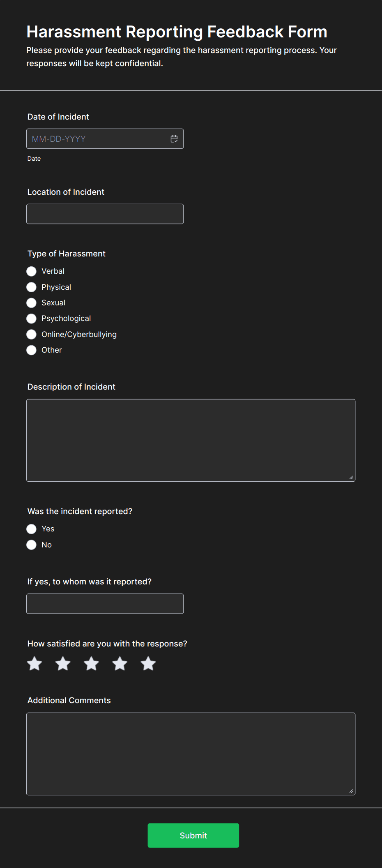Screen dimensions: 382x868
Task: Select the Verbal harassment type
Action: coord(32,271)
